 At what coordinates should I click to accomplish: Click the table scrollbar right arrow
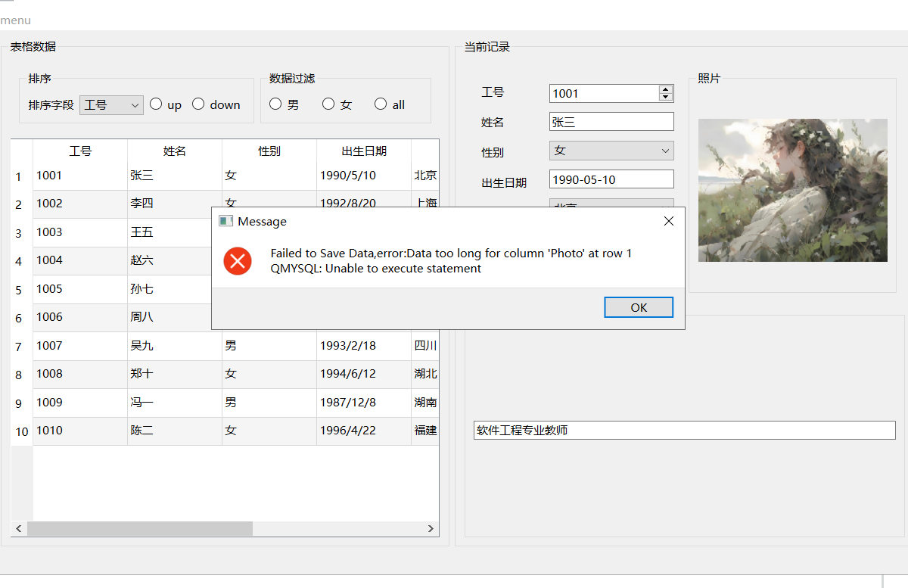[x=431, y=528]
